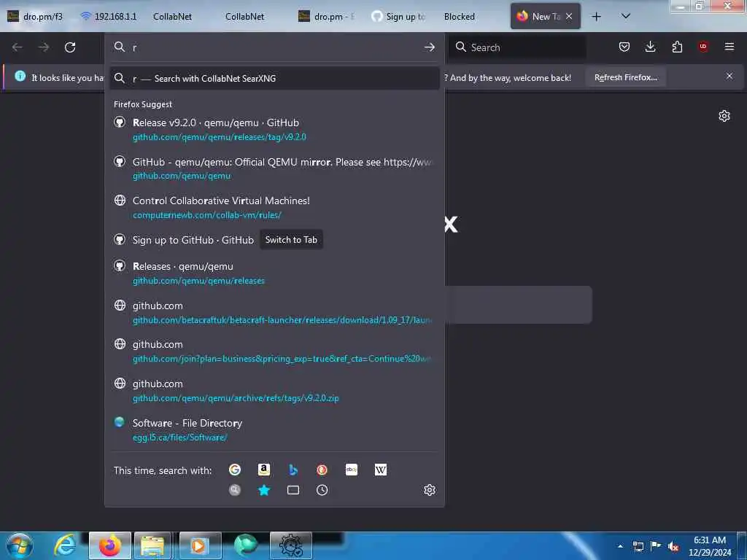
Task: Launch Internet Explorer from the taskbar
Action: pyautogui.click(x=65, y=545)
